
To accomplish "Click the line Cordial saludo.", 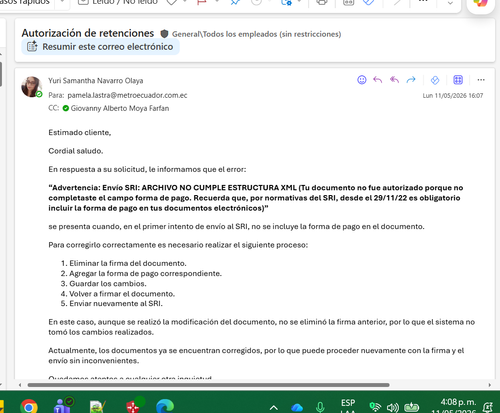I will tap(76, 151).
